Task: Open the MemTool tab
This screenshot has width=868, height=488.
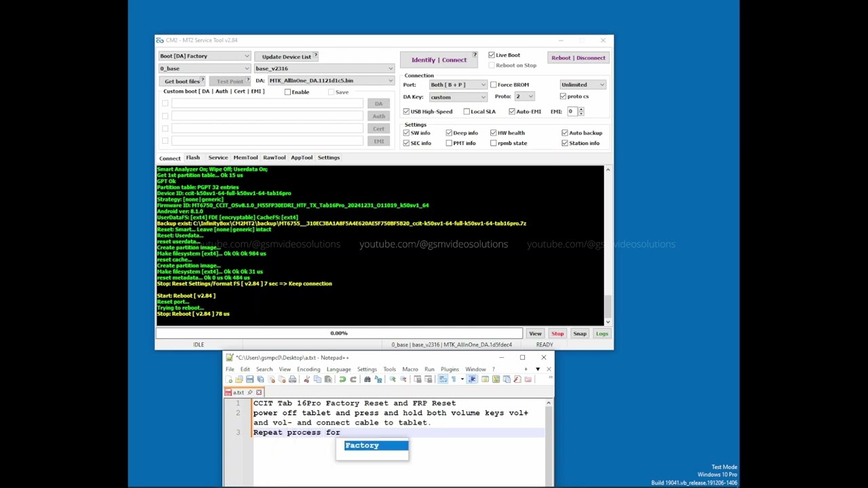Action: tap(245, 157)
